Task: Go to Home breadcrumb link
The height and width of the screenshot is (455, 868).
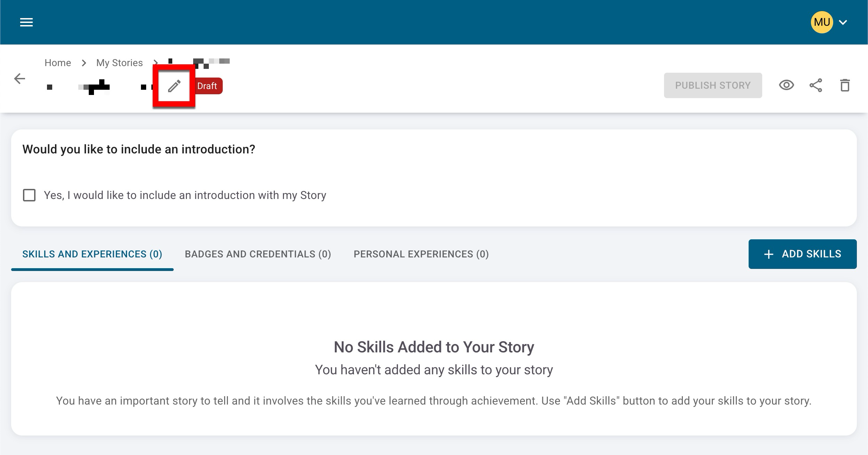Action: click(x=58, y=63)
